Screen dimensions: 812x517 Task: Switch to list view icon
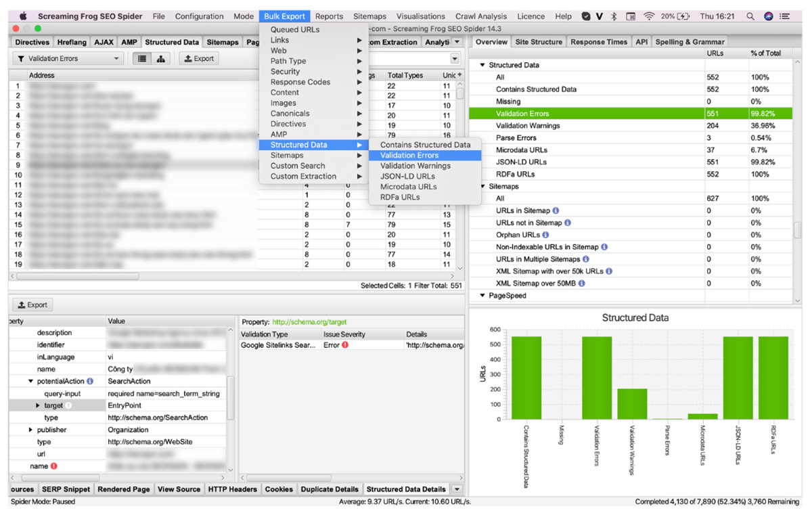click(x=142, y=59)
